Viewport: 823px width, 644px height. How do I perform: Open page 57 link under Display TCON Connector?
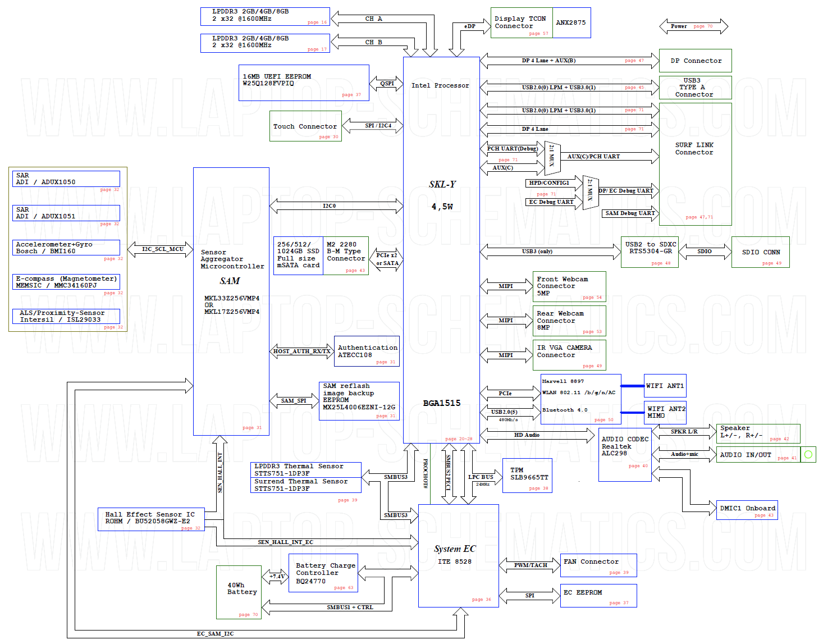(x=538, y=34)
